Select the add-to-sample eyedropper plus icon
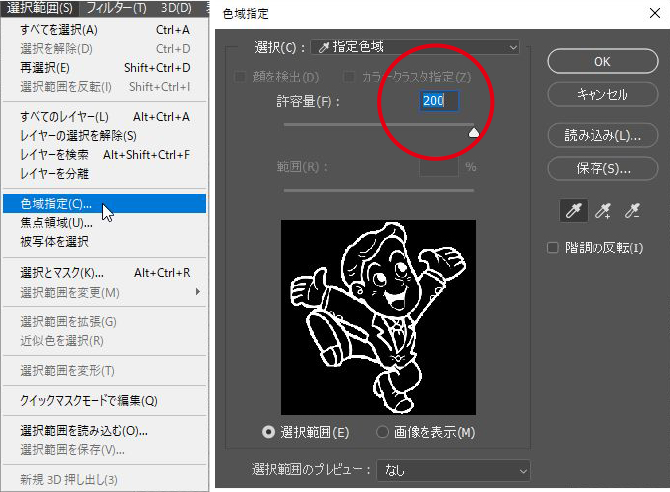670x492 pixels. [x=603, y=211]
